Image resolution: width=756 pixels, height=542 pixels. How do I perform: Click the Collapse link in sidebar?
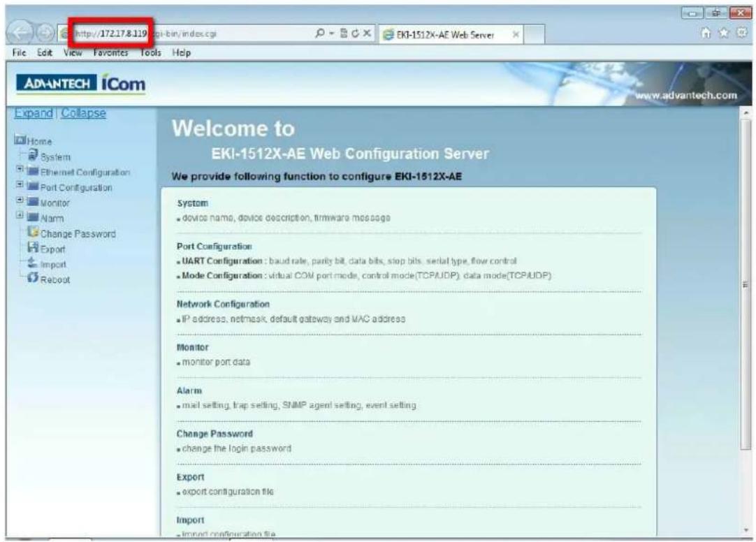point(83,112)
